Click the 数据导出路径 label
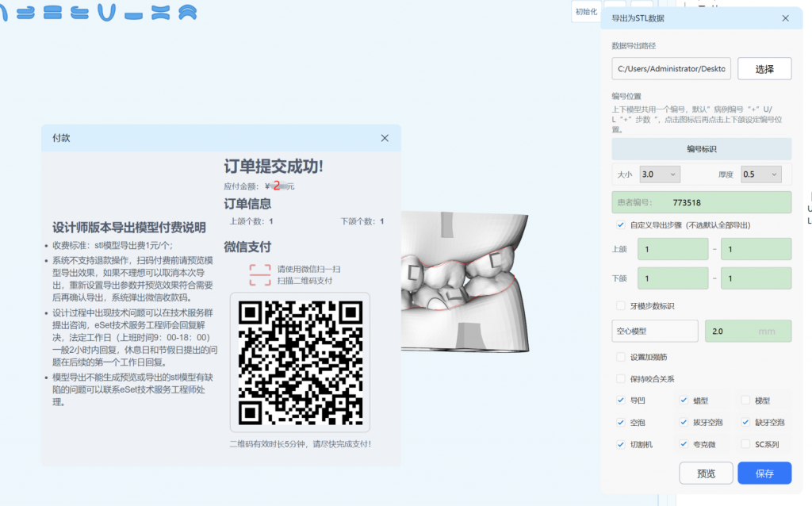This screenshot has height=506, width=812. click(x=634, y=45)
